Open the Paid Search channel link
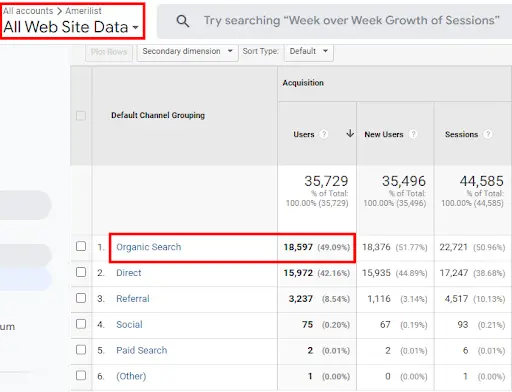 point(142,350)
